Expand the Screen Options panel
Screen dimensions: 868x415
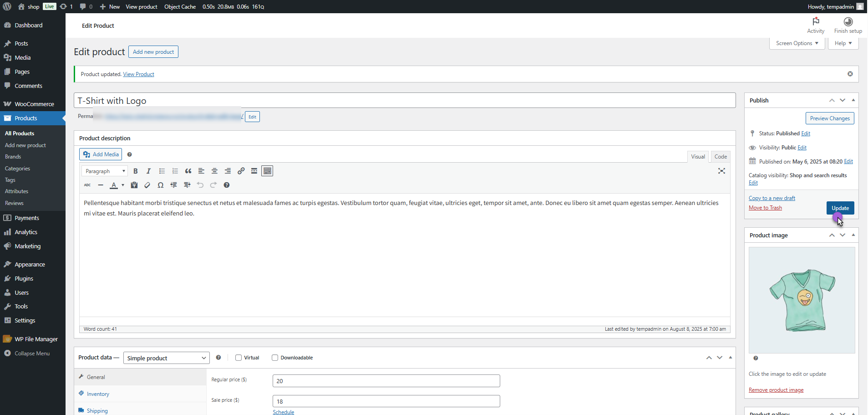pyautogui.click(x=797, y=43)
